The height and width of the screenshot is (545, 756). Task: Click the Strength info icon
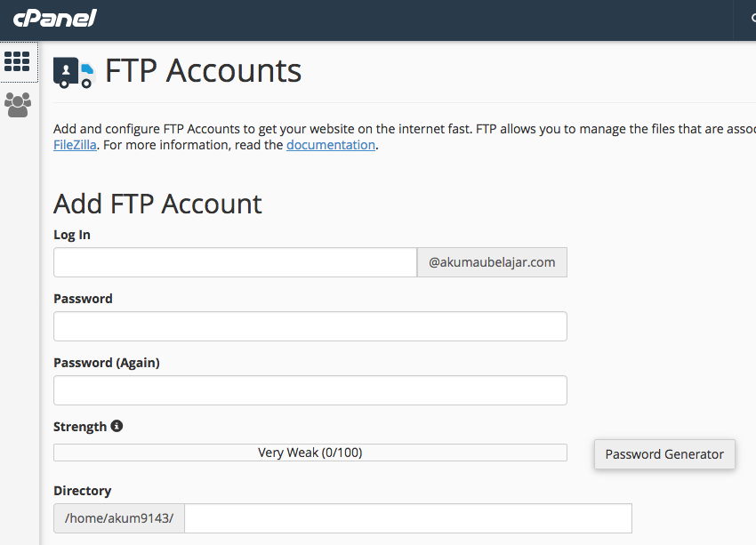[117, 426]
